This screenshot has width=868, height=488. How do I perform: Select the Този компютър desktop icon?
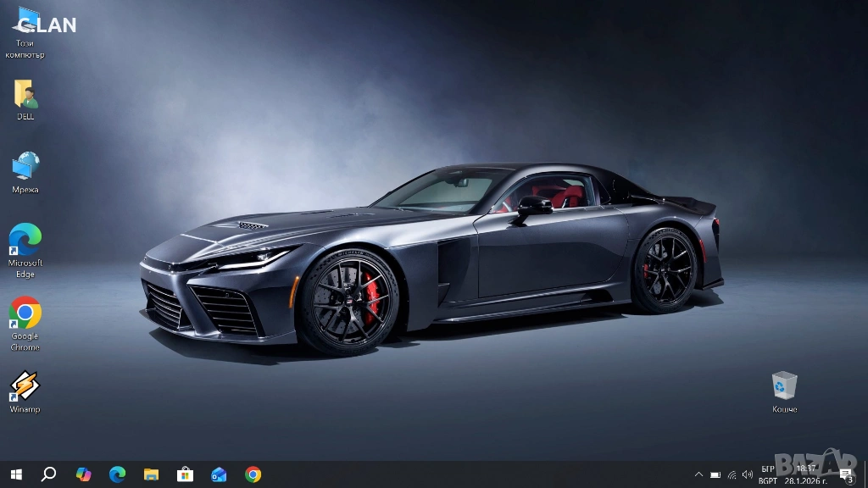25,25
